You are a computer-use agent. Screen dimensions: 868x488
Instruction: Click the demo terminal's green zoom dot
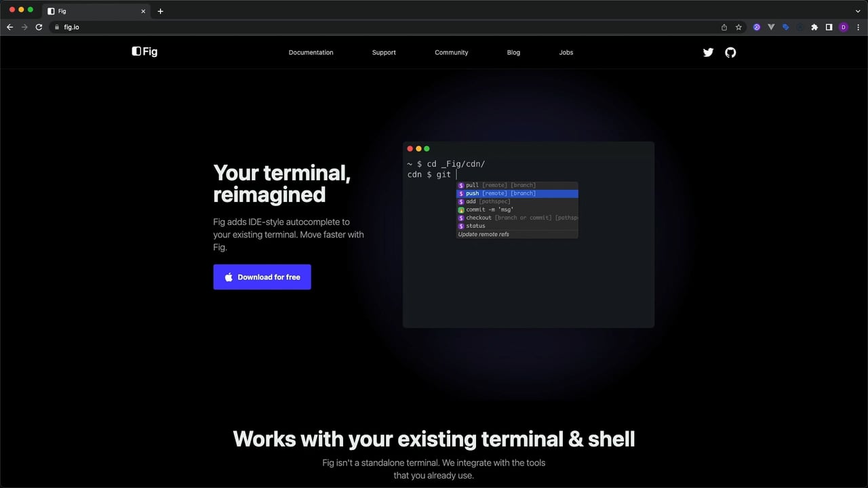pyautogui.click(x=427, y=148)
